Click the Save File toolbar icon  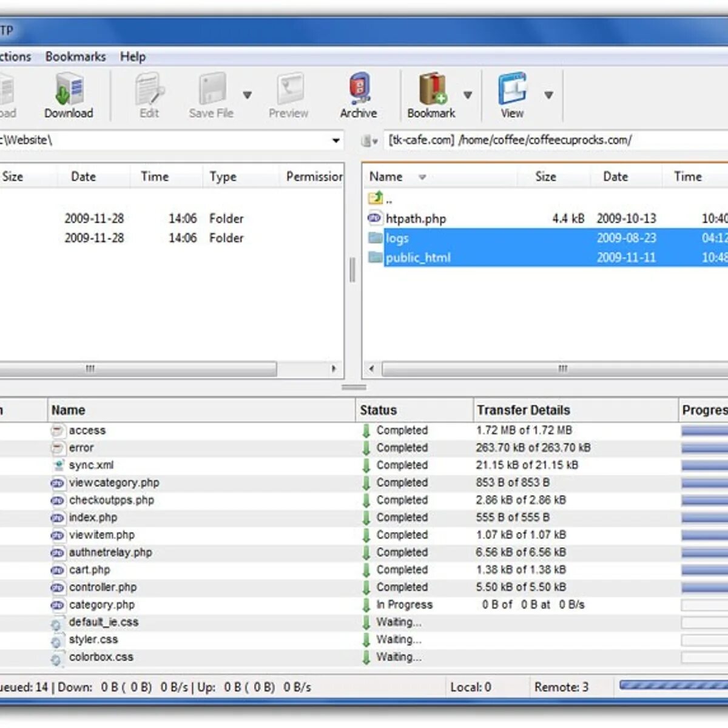(x=212, y=89)
